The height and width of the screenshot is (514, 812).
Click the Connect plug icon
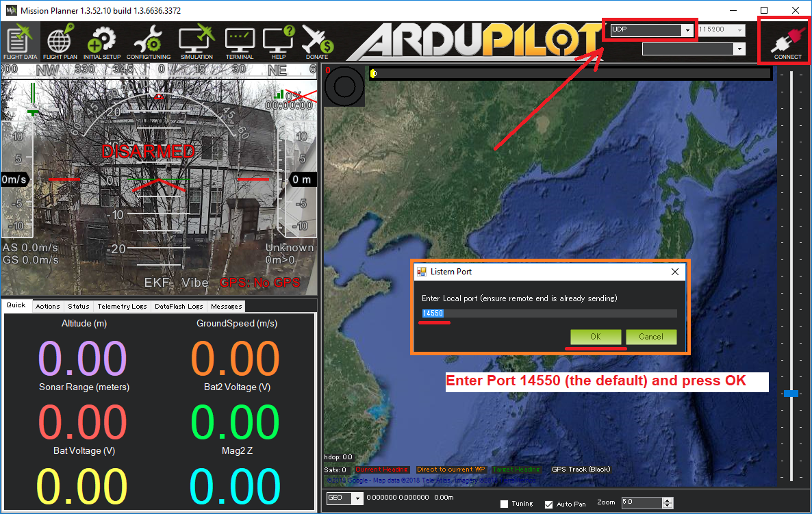click(x=787, y=42)
